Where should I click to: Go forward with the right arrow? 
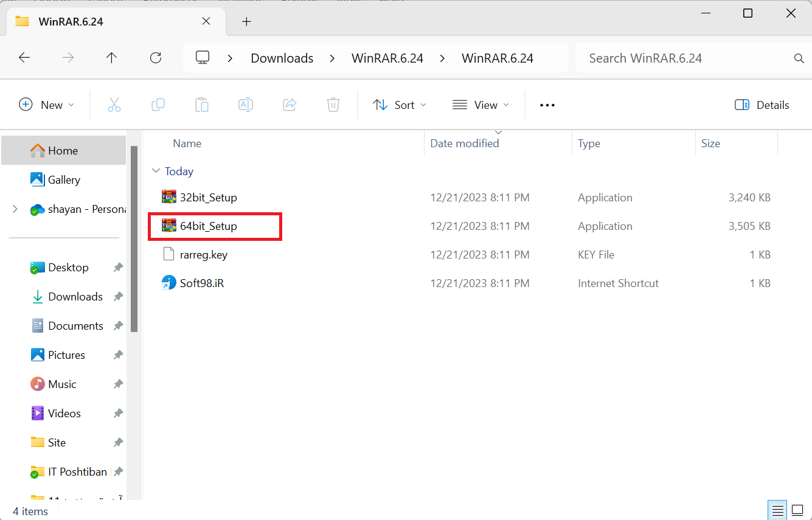pos(68,58)
